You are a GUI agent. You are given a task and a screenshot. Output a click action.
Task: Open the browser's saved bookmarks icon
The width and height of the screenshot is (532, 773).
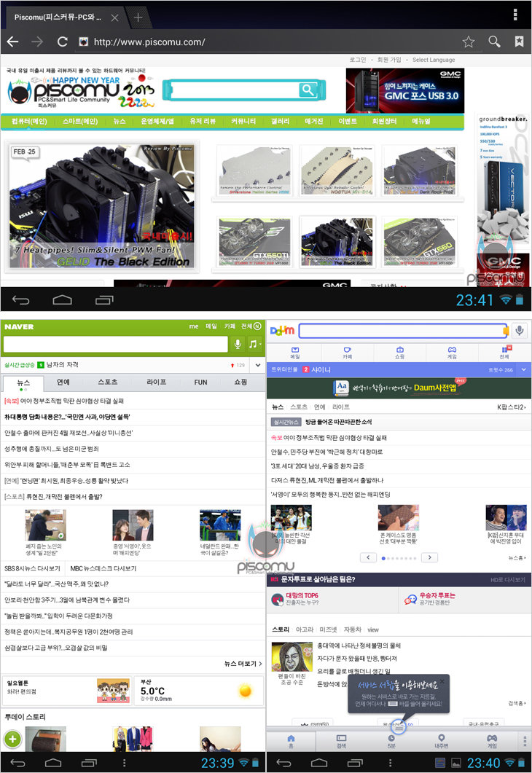[x=519, y=42]
